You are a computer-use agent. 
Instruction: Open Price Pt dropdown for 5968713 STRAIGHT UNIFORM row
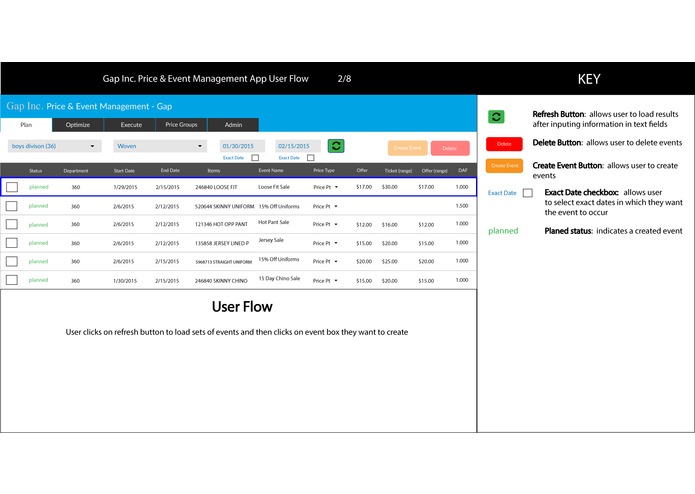[325, 261]
